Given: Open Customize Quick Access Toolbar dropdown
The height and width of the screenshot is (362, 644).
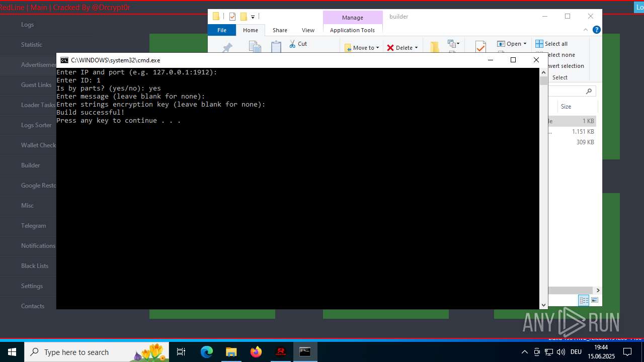Looking at the screenshot, I should pyautogui.click(x=253, y=17).
